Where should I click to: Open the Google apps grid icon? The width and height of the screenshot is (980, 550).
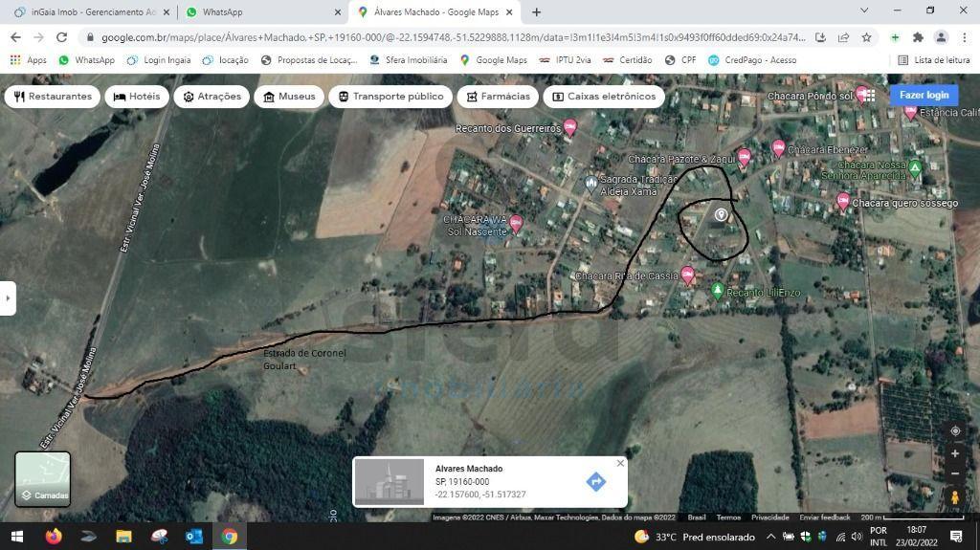[x=867, y=95]
